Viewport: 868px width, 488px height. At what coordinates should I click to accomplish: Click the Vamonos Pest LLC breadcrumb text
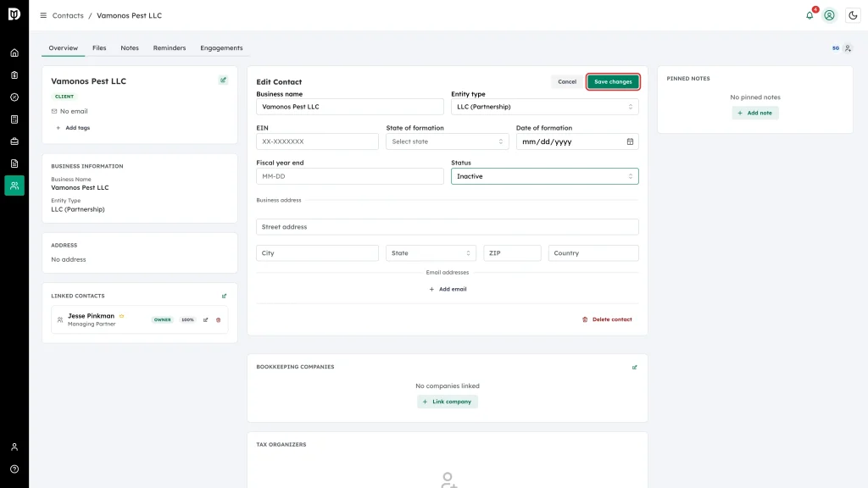(x=130, y=15)
